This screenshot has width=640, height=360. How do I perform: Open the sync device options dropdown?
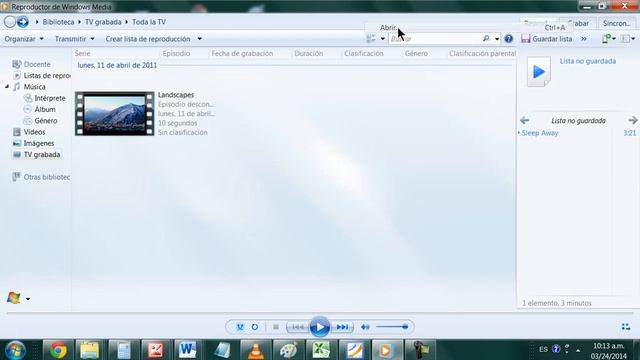609,39
